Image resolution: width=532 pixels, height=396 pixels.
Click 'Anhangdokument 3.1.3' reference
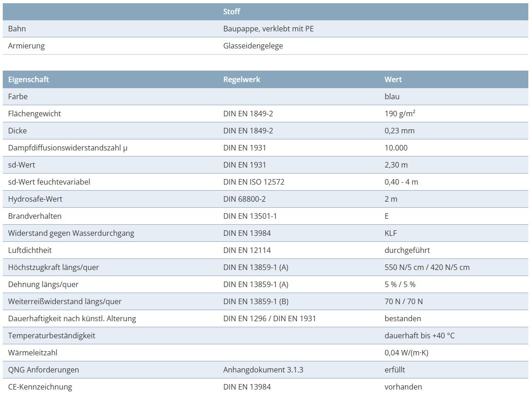pyautogui.click(x=263, y=370)
